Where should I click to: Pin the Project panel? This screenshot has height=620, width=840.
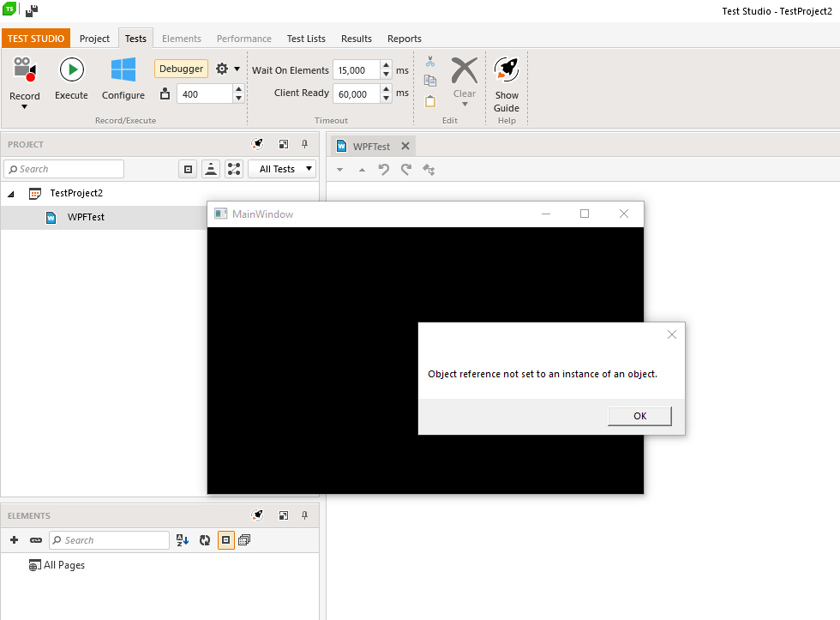click(304, 143)
